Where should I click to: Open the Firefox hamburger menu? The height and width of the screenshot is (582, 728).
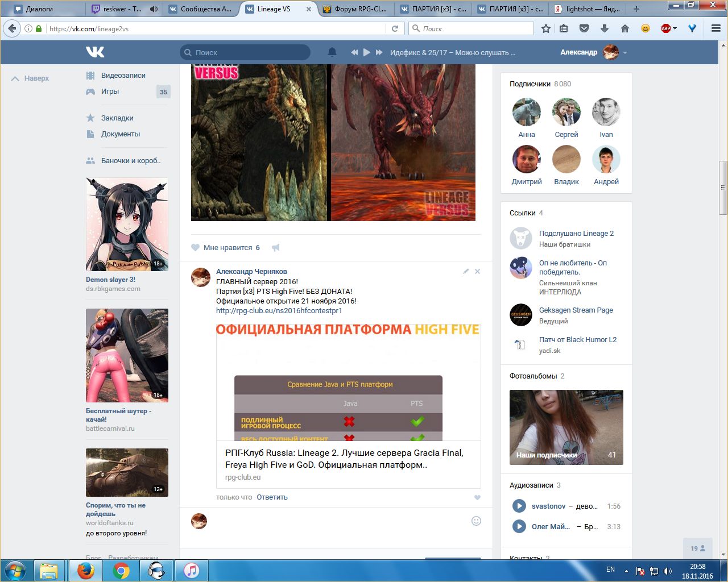[716, 28]
